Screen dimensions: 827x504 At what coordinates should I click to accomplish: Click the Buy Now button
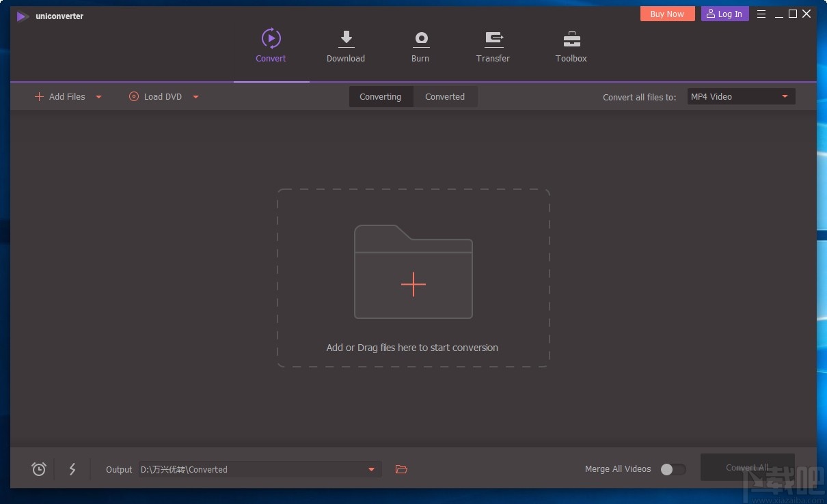667,14
